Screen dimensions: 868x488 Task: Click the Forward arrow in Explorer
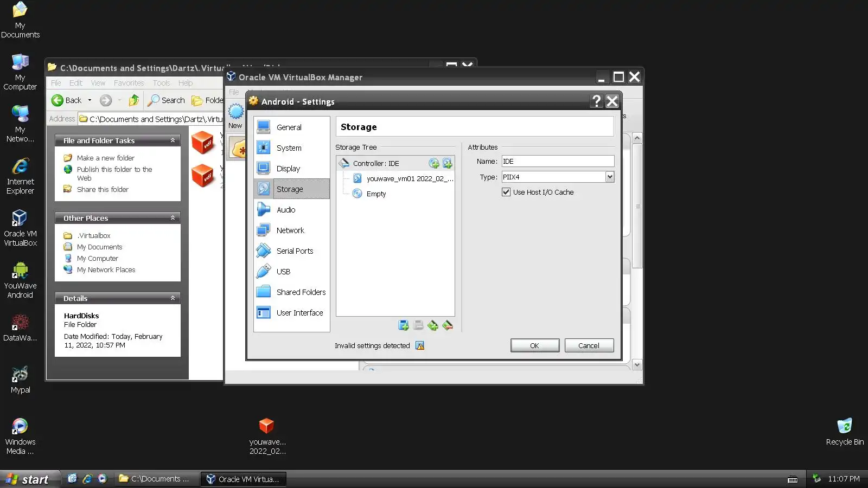click(106, 100)
